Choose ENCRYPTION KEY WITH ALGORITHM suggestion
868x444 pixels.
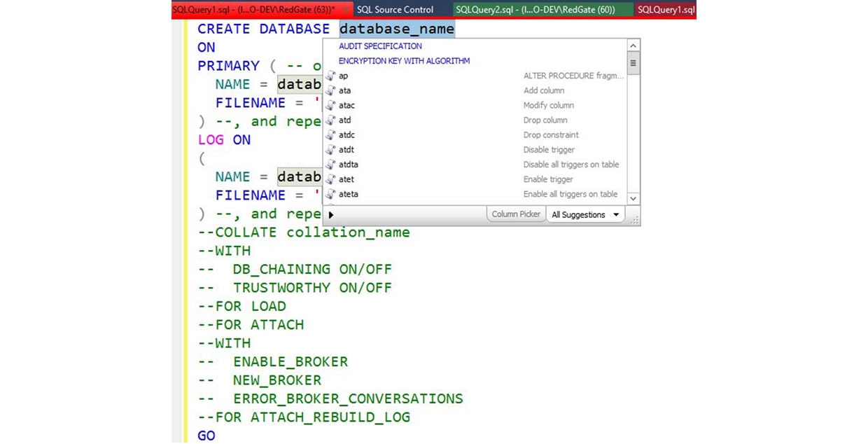tap(404, 61)
